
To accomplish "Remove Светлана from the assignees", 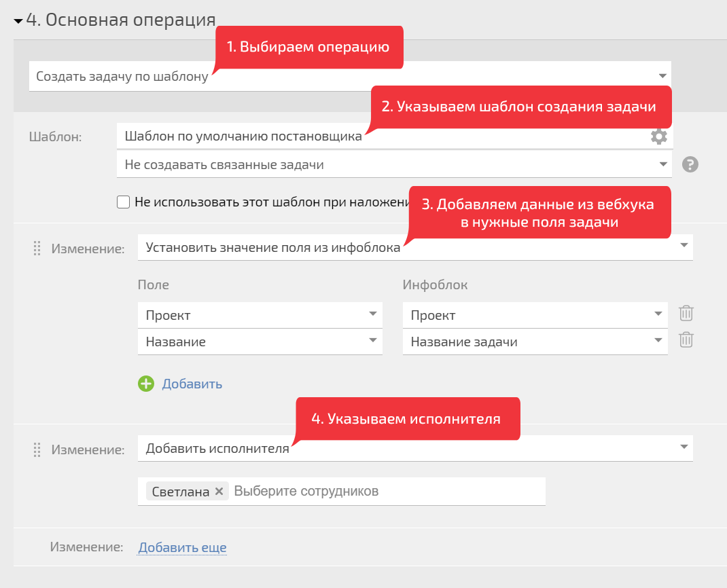I will point(219,491).
